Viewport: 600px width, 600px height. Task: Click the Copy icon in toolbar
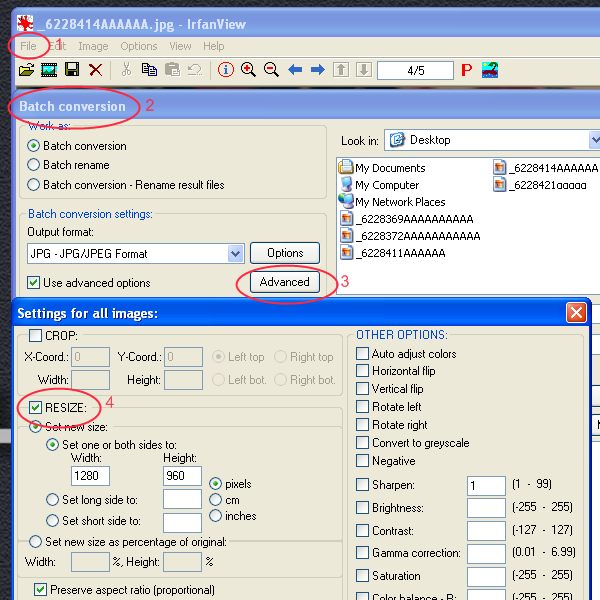click(x=149, y=70)
